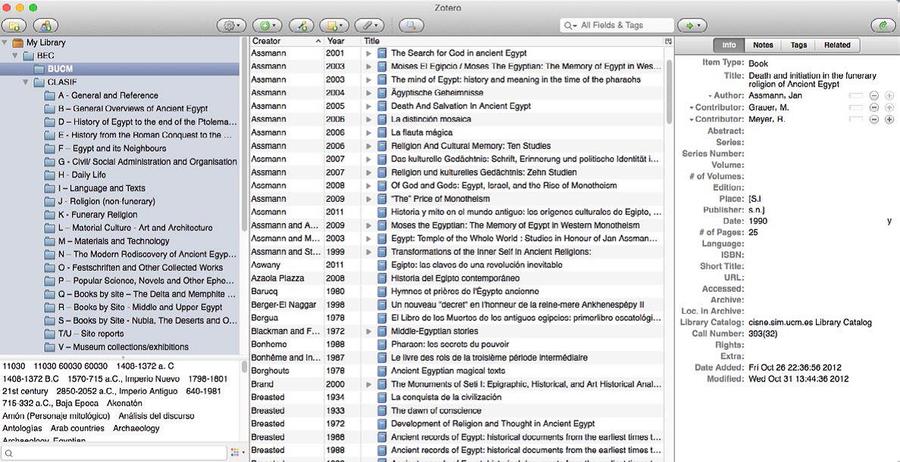Open the Actions gear menu
900x462 pixels.
tap(233, 23)
